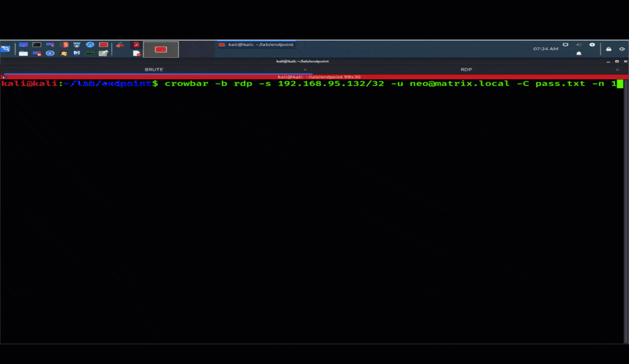The height and width of the screenshot is (364, 629).
Task: Expand the notification bell in the tray
Action: tap(579, 53)
